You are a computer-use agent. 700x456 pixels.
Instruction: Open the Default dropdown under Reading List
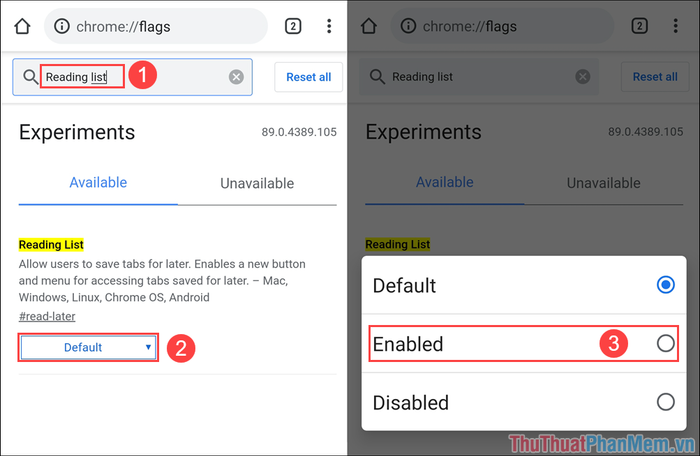tap(88, 347)
